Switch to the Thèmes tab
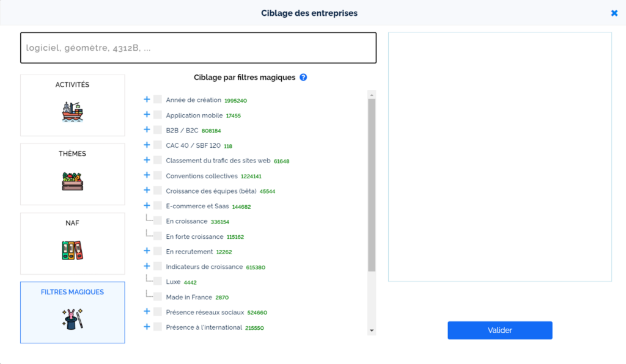626x364 pixels. tap(72, 154)
